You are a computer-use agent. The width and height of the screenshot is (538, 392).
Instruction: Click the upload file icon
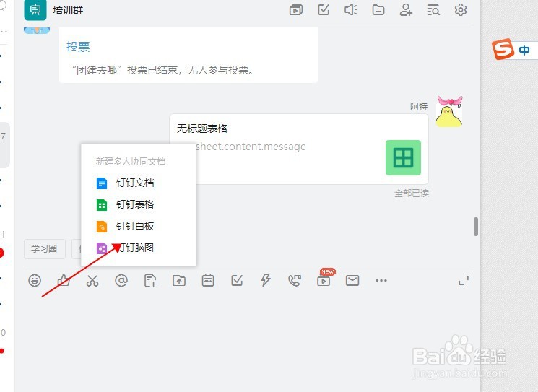click(x=179, y=281)
